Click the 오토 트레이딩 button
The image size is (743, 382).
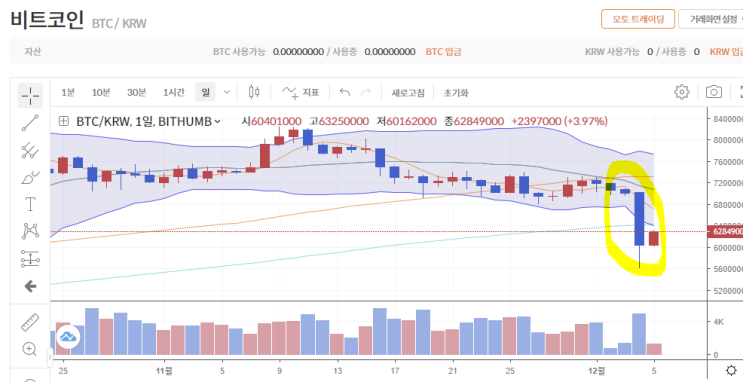click(638, 19)
